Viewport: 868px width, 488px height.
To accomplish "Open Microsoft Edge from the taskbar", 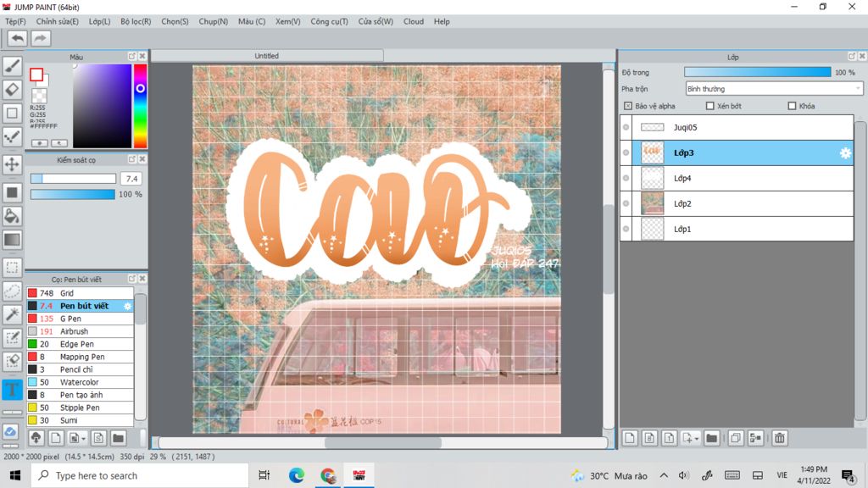I will pyautogui.click(x=297, y=475).
